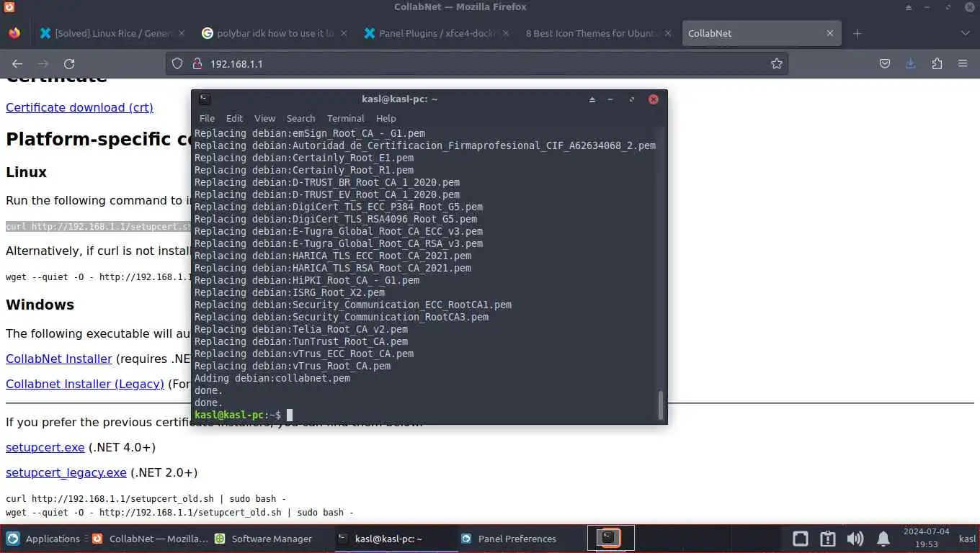980x553 pixels.
Task: Reload the CollabNet page
Action: coord(69,63)
